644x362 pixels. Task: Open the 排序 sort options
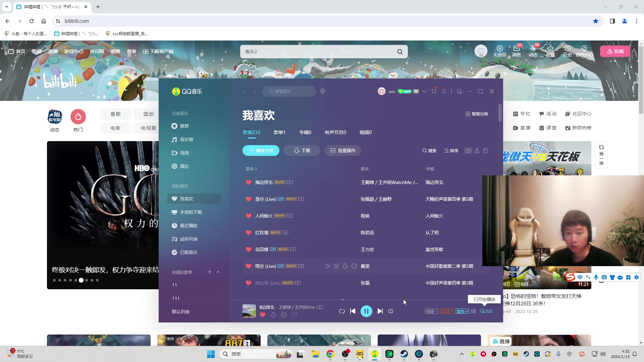tap(451, 151)
